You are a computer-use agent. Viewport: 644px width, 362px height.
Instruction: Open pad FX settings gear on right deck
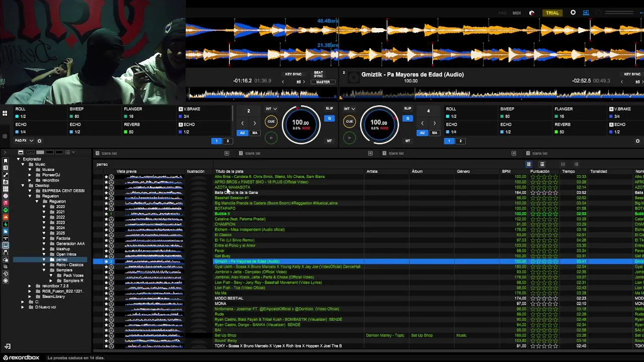pyautogui.click(x=637, y=141)
